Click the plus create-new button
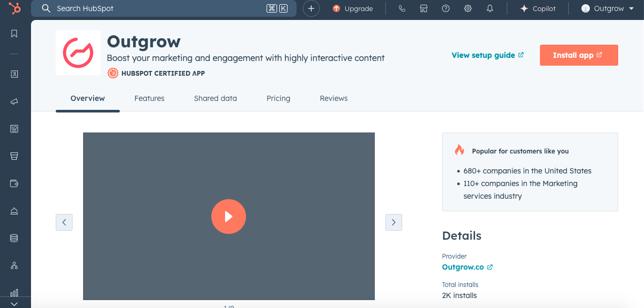Screen dimensions: 644x308 click(311, 8)
